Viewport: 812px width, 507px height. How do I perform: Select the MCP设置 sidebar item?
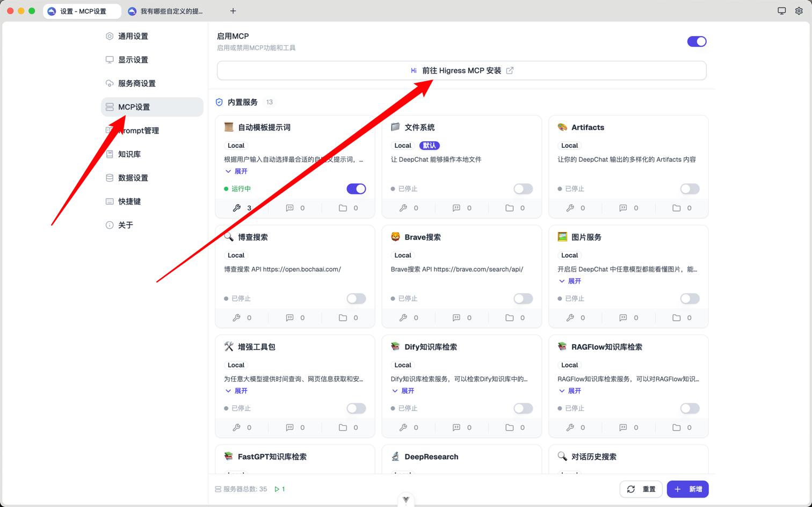click(152, 107)
